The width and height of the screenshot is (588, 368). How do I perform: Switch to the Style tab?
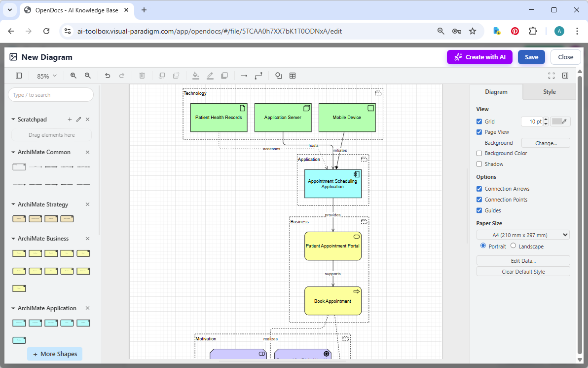point(549,91)
